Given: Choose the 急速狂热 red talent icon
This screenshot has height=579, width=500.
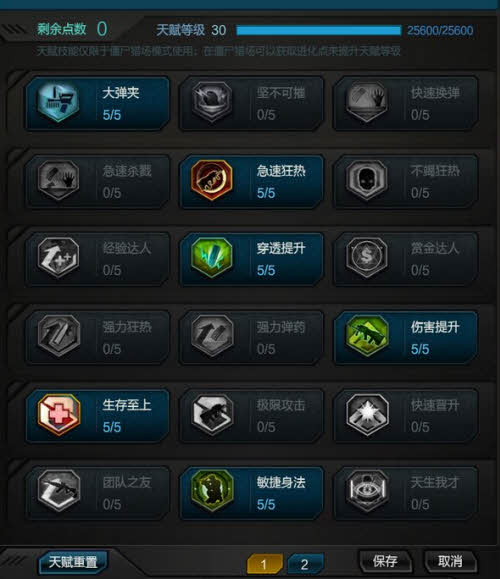Looking at the screenshot, I should 212,180.
